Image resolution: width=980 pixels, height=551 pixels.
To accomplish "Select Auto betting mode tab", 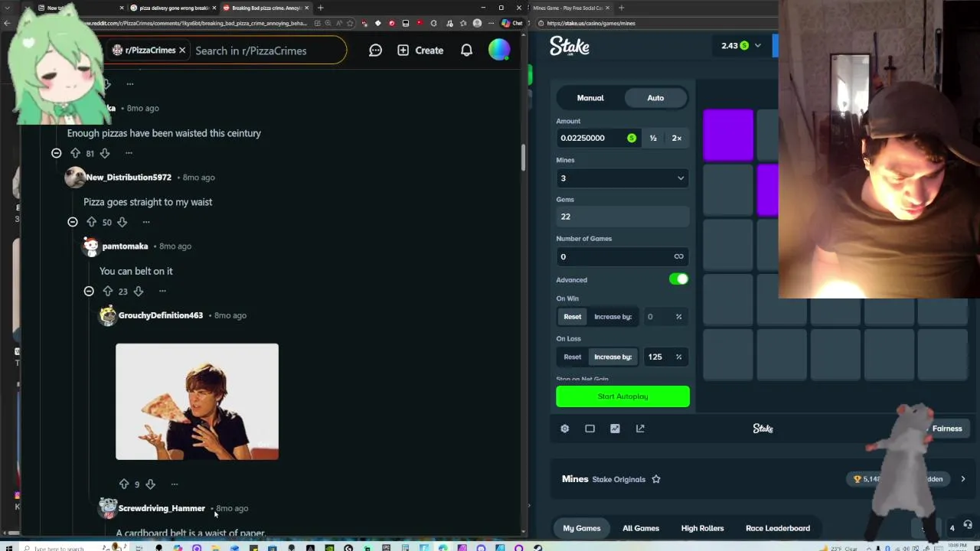I will coord(655,98).
